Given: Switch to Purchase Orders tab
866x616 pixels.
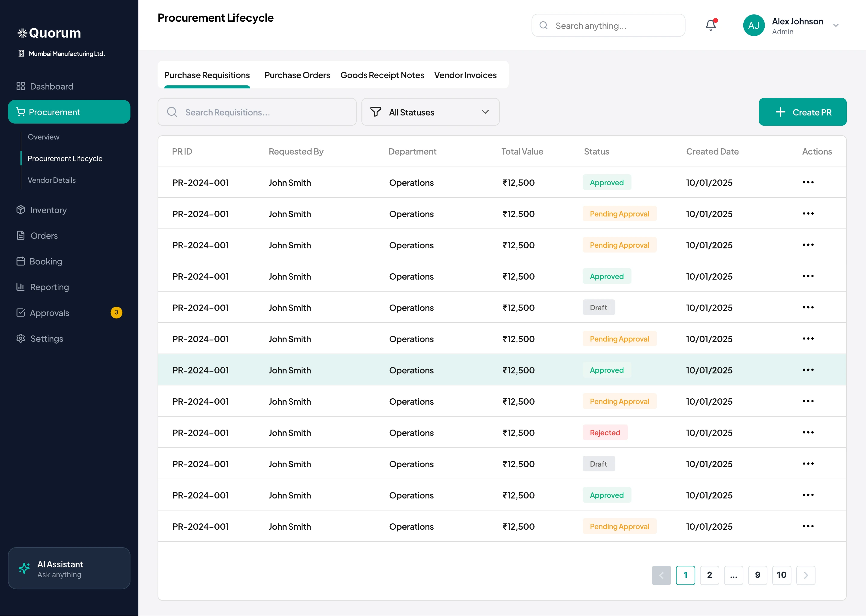Looking at the screenshot, I should click(x=297, y=75).
